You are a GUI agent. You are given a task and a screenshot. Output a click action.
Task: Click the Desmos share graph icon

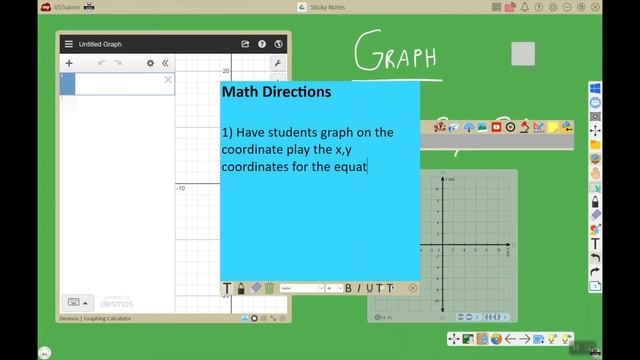click(x=245, y=44)
